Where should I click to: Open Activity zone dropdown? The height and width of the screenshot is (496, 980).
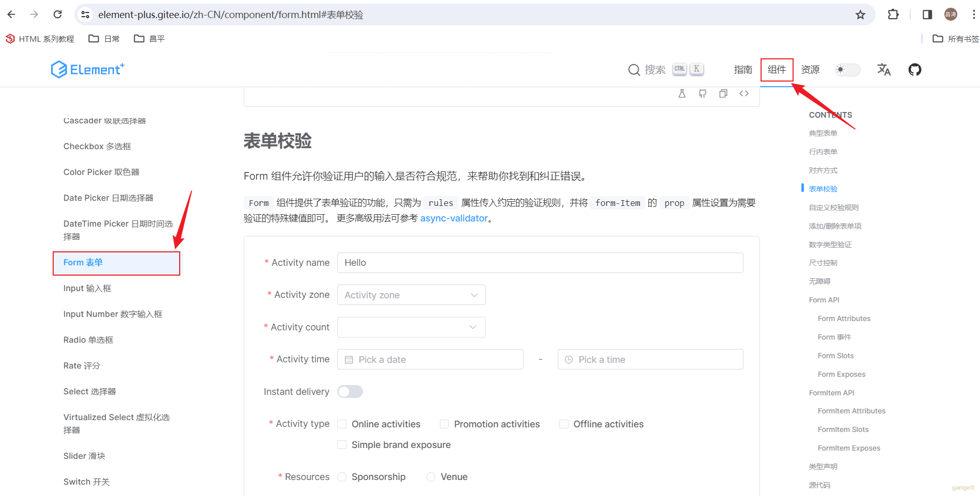(x=412, y=295)
